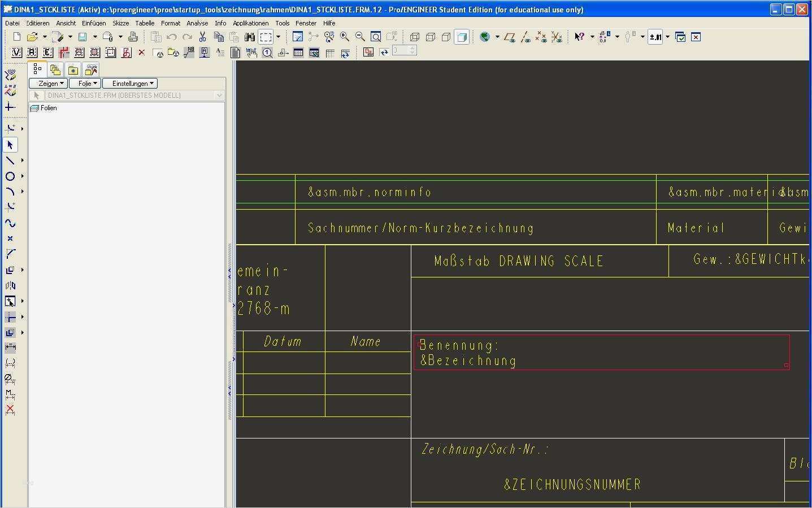The height and width of the screenshot is (508, 812).
Task: Click the scissors cut icon
Action: [x=202, y=37]
